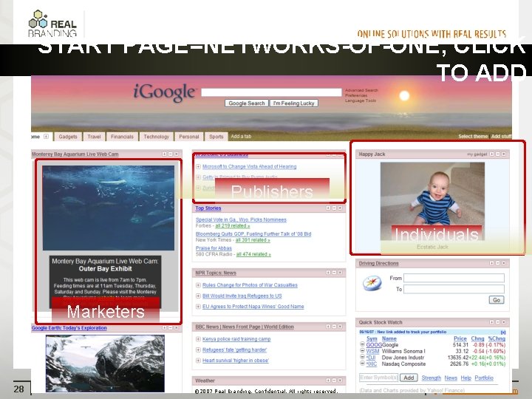The image size is (532, 399).
Task: Open the Strength link in stock watch
Action: coord(432,378)
